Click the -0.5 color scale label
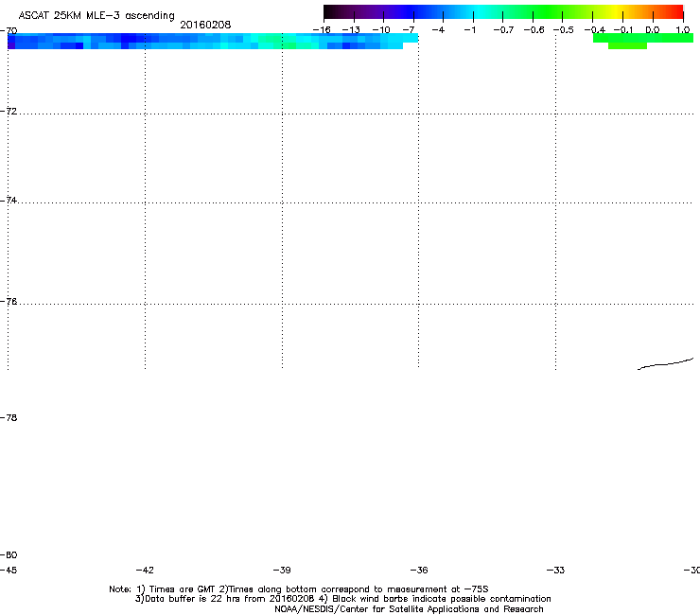 (x=564, y=30)
